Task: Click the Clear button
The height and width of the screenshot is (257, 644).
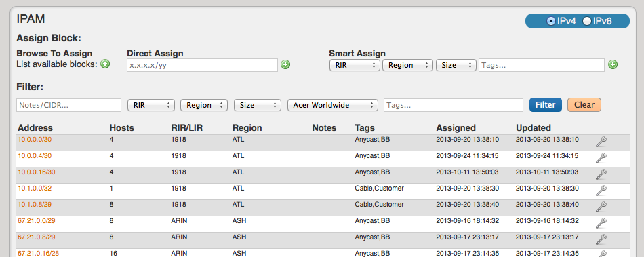Action: pyautogui.click(x=584, y=104)
